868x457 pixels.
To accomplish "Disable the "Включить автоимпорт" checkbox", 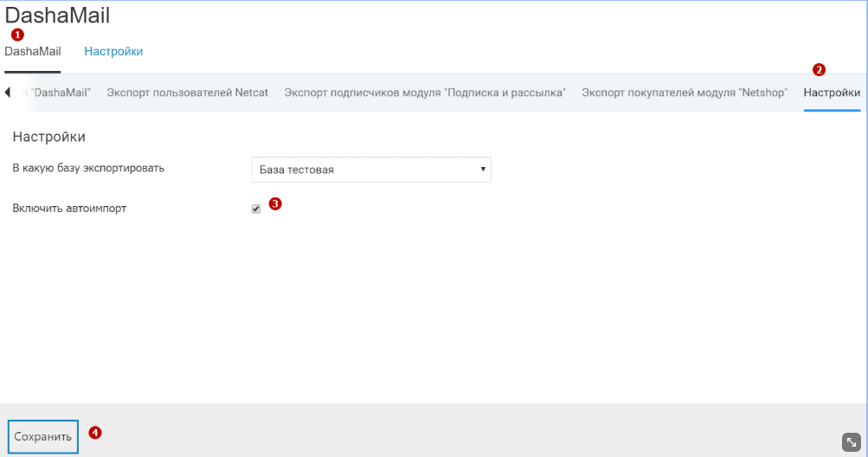I will click(x=256, y=209).
